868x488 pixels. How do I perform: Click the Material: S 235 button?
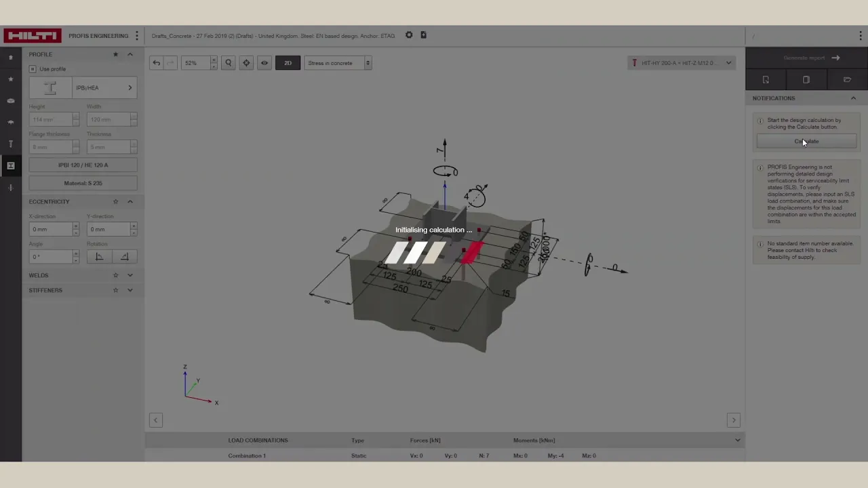pyautogui.click(x=83, y=183)
